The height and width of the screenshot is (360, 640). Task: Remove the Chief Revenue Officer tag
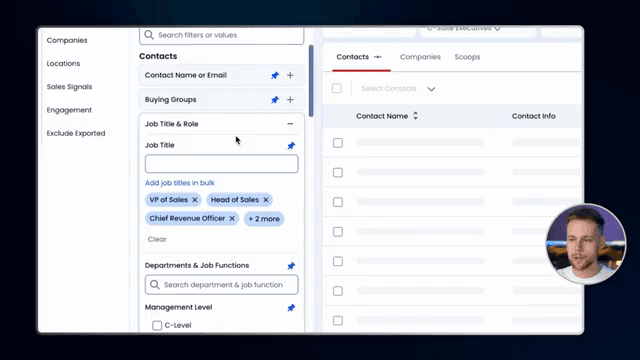click(x=232, y=218)
